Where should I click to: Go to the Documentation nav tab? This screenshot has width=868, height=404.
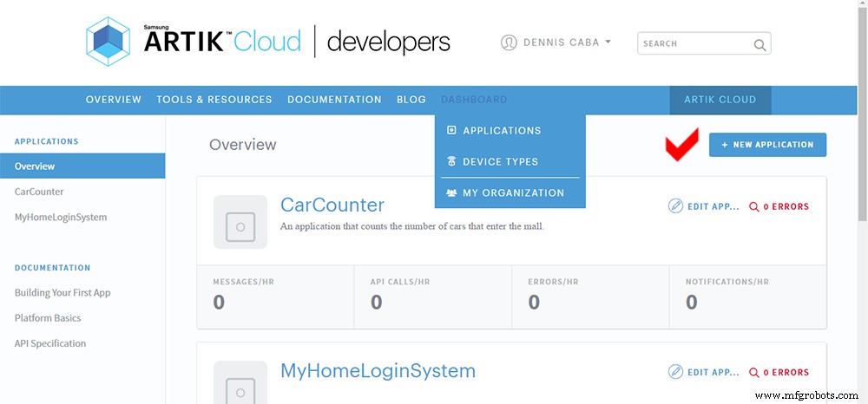pos(334,100)
